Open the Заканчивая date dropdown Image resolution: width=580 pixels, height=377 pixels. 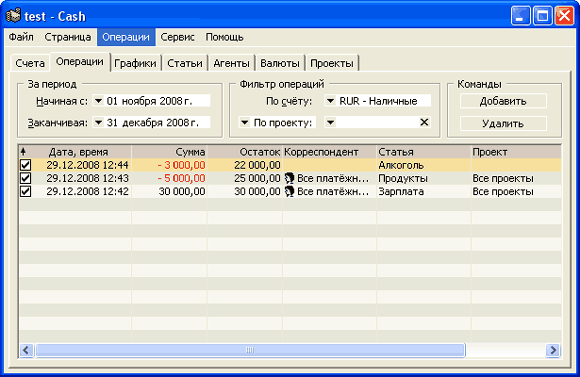[98, 122]
